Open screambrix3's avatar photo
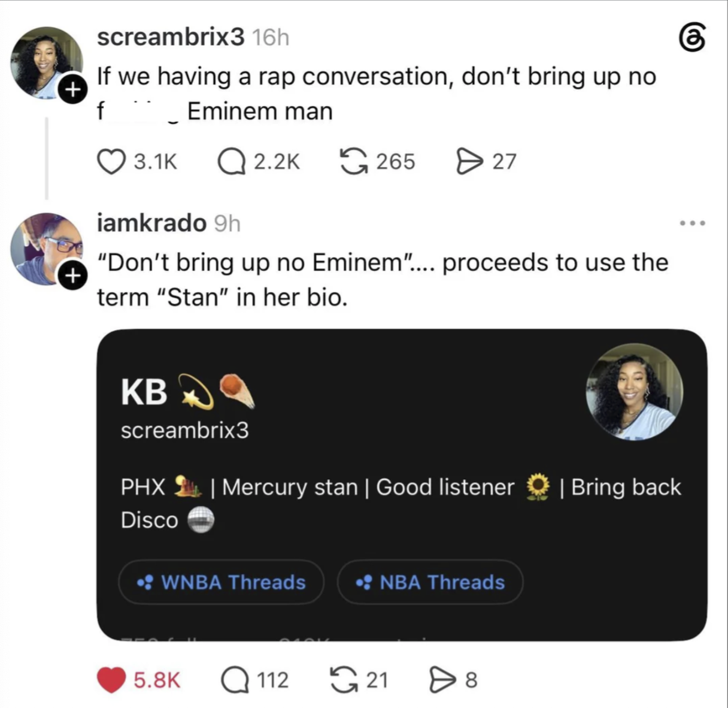 click(x=47, y=63)
